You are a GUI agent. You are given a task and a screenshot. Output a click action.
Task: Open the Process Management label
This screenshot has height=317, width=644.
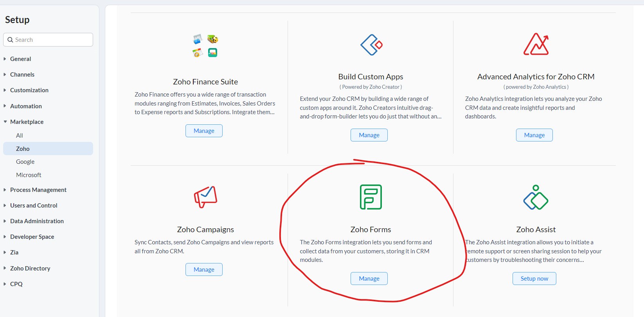(38, 190)
